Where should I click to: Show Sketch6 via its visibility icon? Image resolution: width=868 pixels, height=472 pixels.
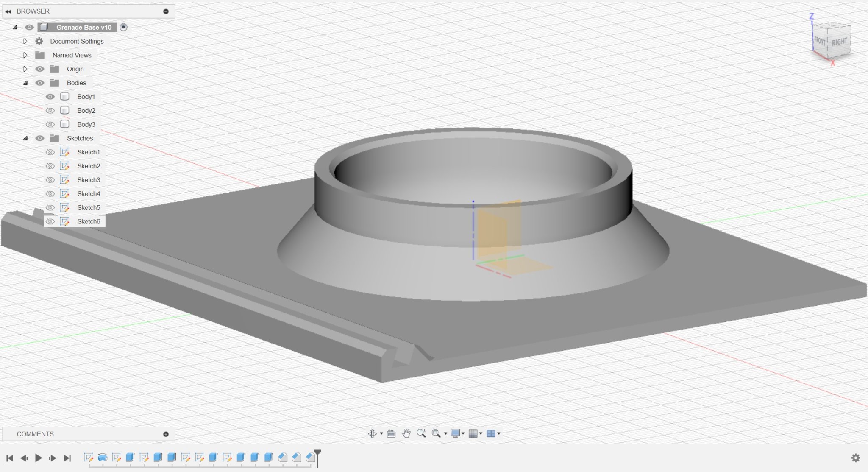coord(50,221)
